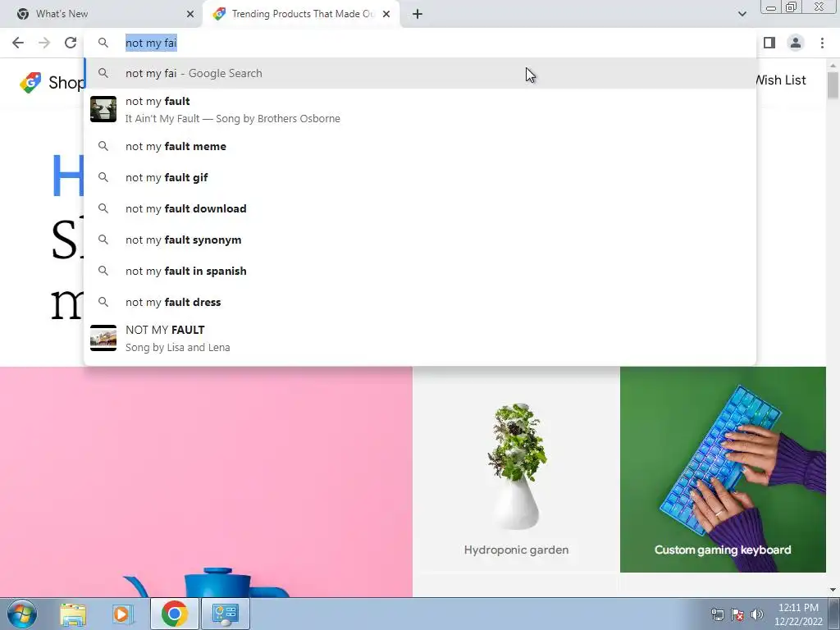Expand the tab search chevron
Image resolution: width=840 pixels, height=630 pixels.
[742, 14]
